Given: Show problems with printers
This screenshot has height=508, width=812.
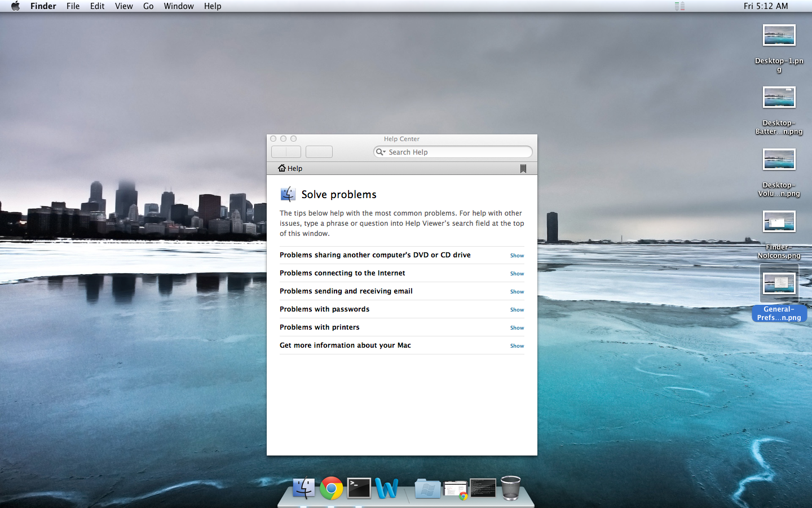Looking at the screenshot, I should tap(517, 328).
